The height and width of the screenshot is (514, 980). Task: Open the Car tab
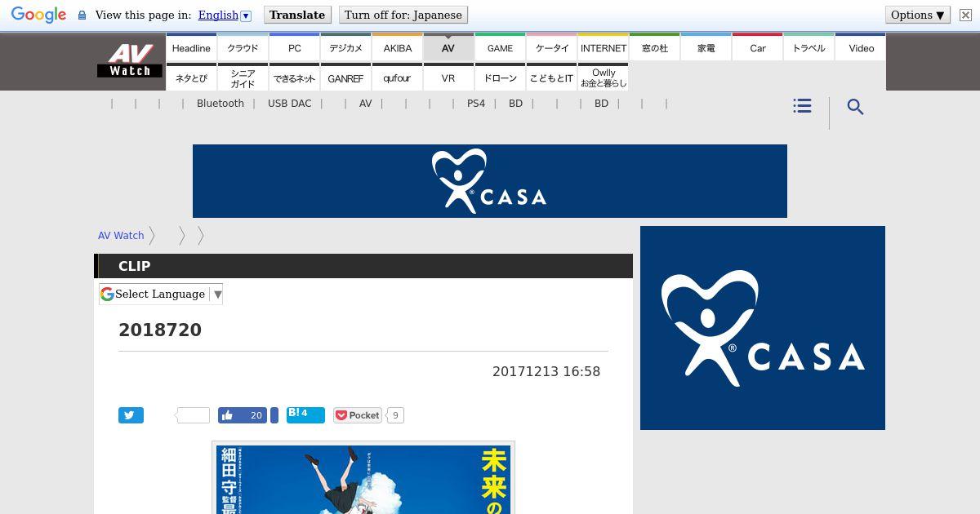click(x=758, y=48)
